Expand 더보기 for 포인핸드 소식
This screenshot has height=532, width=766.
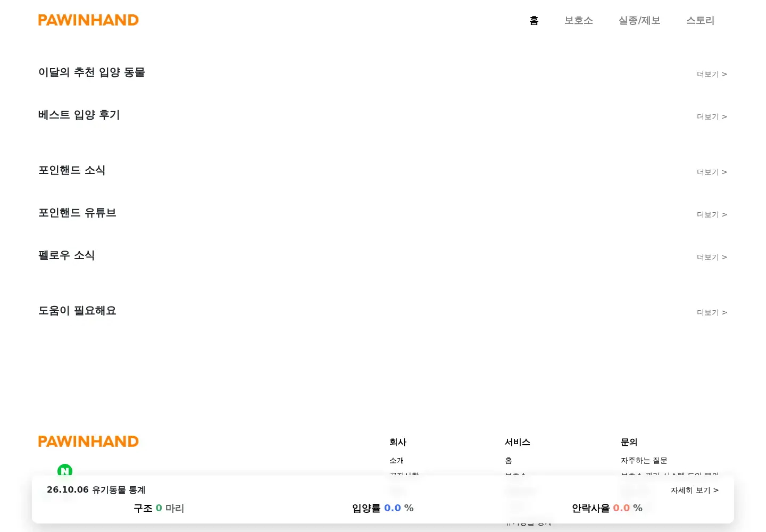pyautogui.click(x=712, y=172)
